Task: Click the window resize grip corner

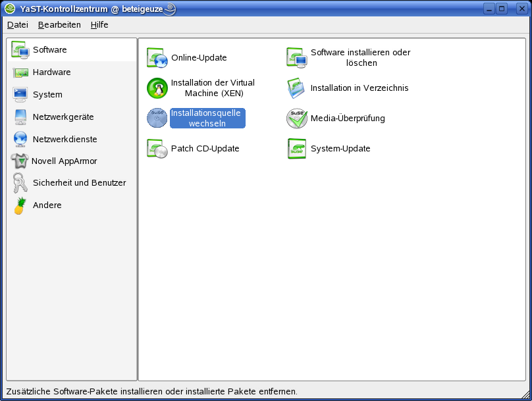Action: [526, 394]
